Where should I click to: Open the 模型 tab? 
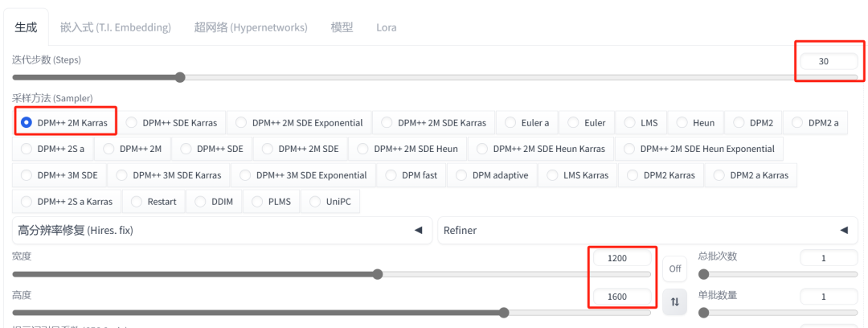(342, 27)
